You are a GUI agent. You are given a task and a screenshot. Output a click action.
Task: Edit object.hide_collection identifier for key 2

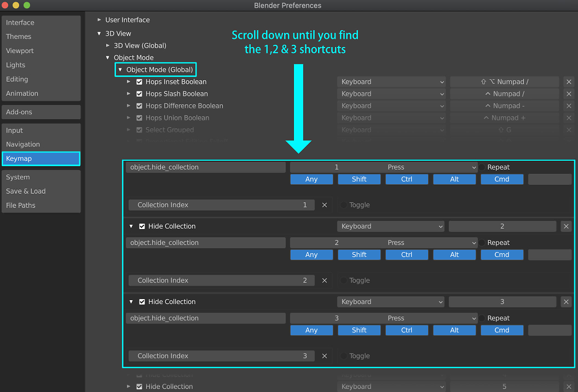click(x=206, y=243)
